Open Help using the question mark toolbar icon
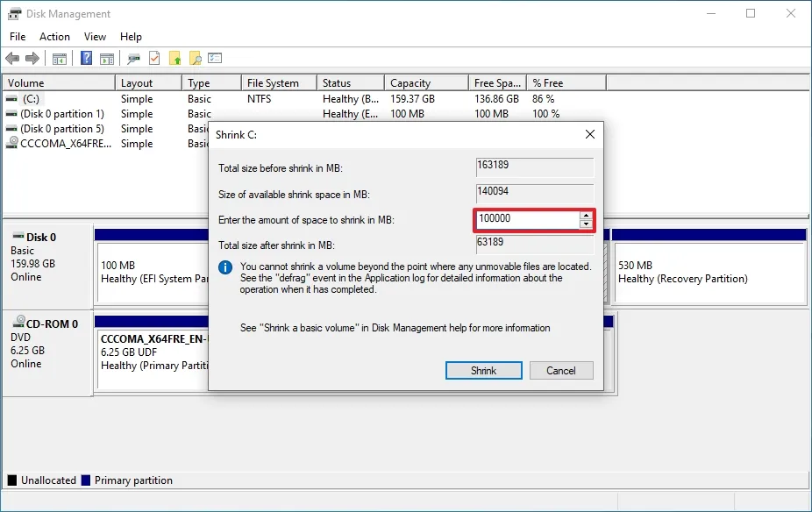812x512 pixels. (x=85, y=59)
